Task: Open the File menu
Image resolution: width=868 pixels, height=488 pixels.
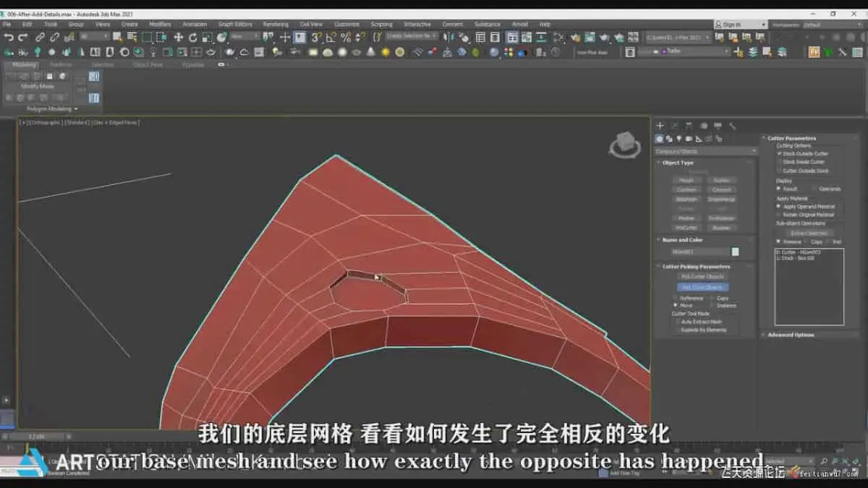Action: [7, 25]
